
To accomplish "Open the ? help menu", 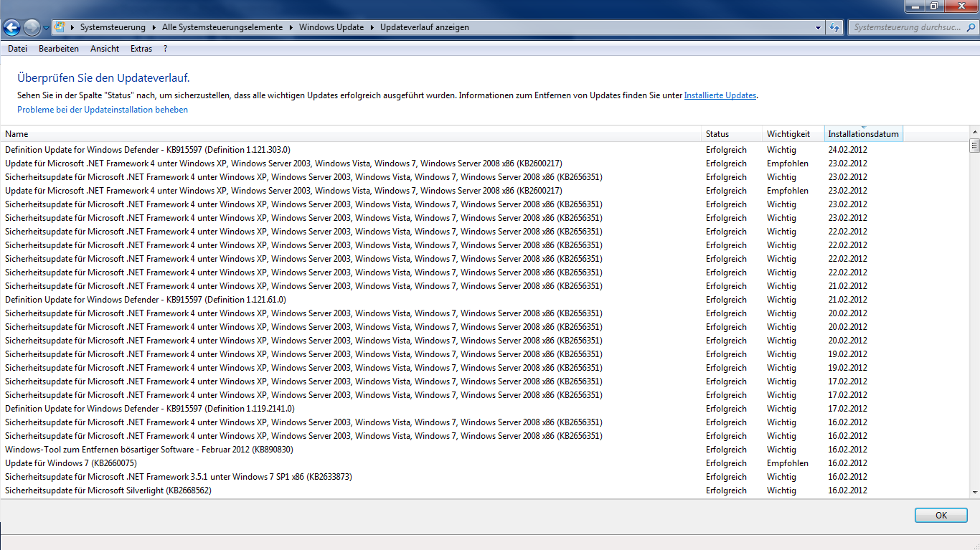I will click(165, 49).
